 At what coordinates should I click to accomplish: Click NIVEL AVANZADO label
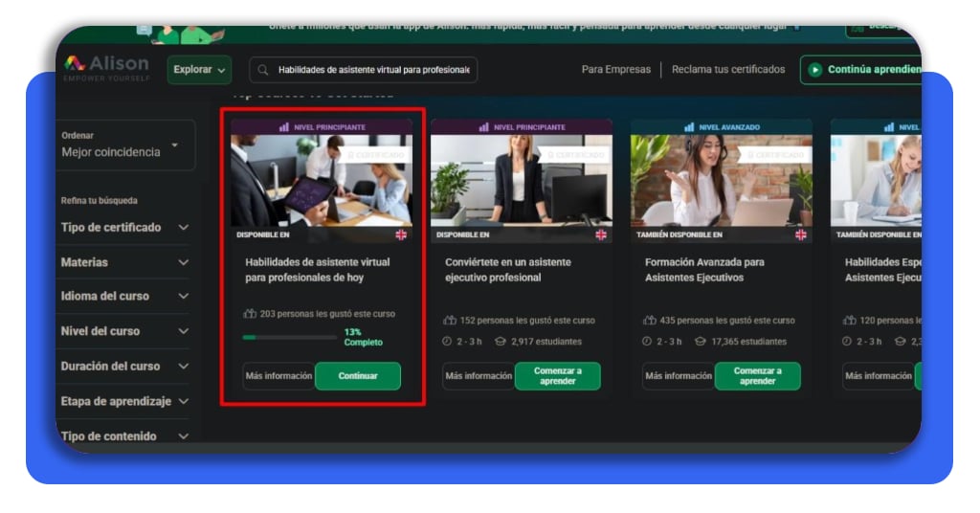click(729, 127)
